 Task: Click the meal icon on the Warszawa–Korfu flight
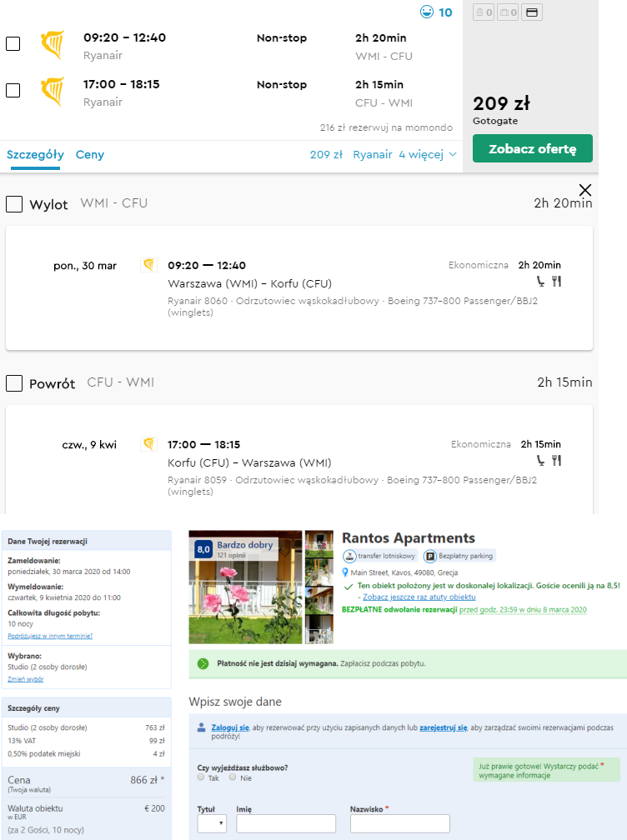(557, 282)
